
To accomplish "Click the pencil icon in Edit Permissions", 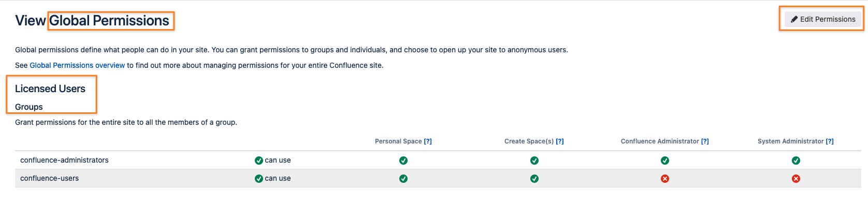I will [794, 19].
